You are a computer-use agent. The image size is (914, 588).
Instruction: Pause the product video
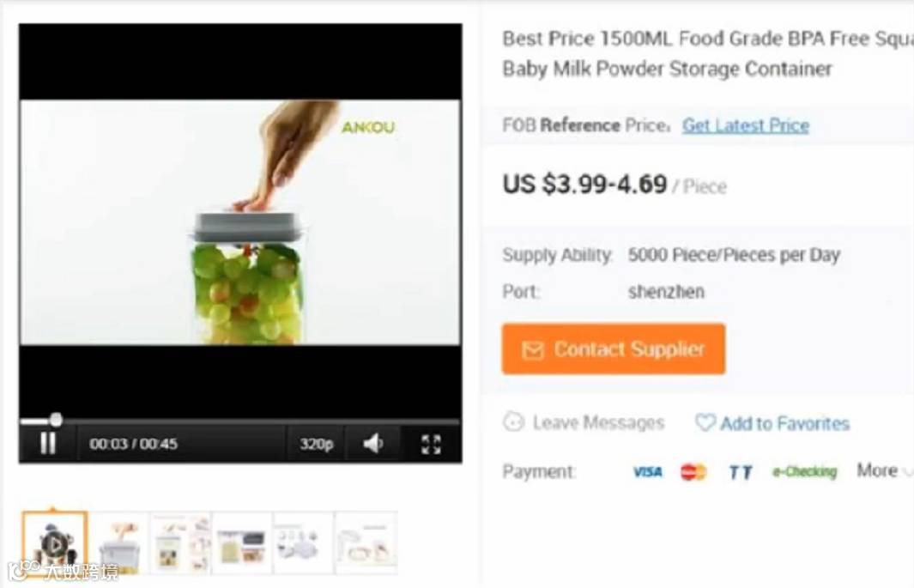click(48, 444)
